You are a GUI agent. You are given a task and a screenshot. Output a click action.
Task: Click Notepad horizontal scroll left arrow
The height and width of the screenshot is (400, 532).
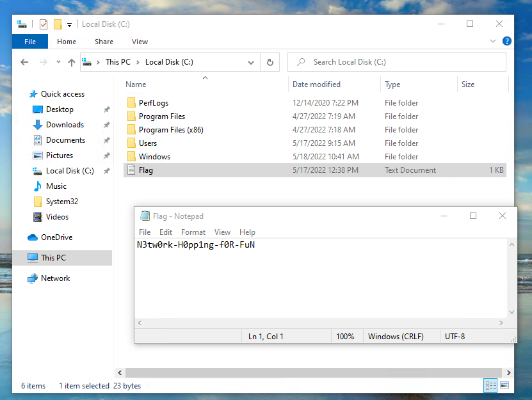point(140,323)
